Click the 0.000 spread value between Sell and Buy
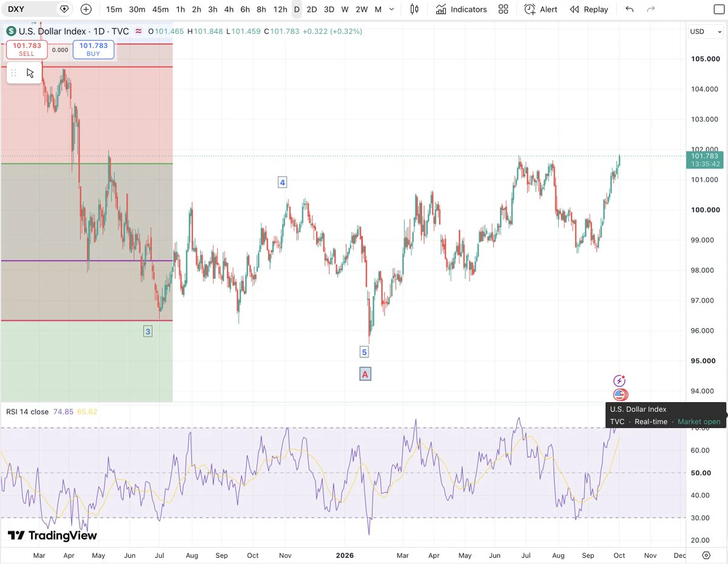Viewport: 728px width, 564px height. tap(60, 50)
